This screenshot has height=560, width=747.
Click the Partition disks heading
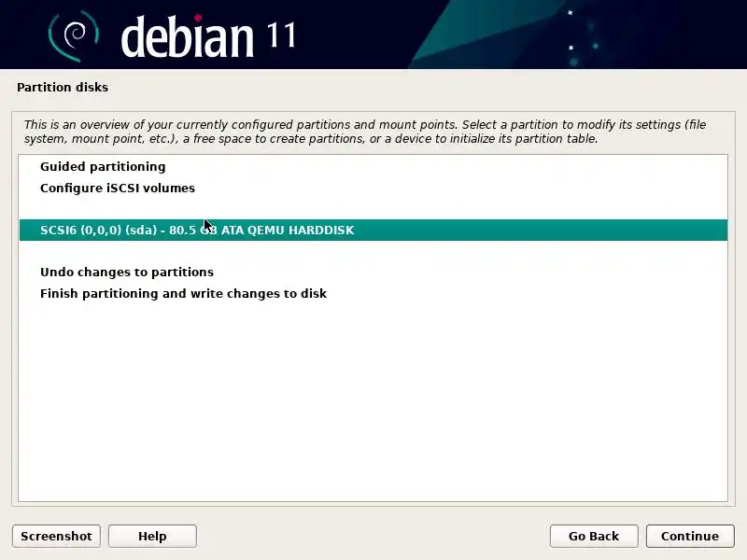tap(63, 87)
